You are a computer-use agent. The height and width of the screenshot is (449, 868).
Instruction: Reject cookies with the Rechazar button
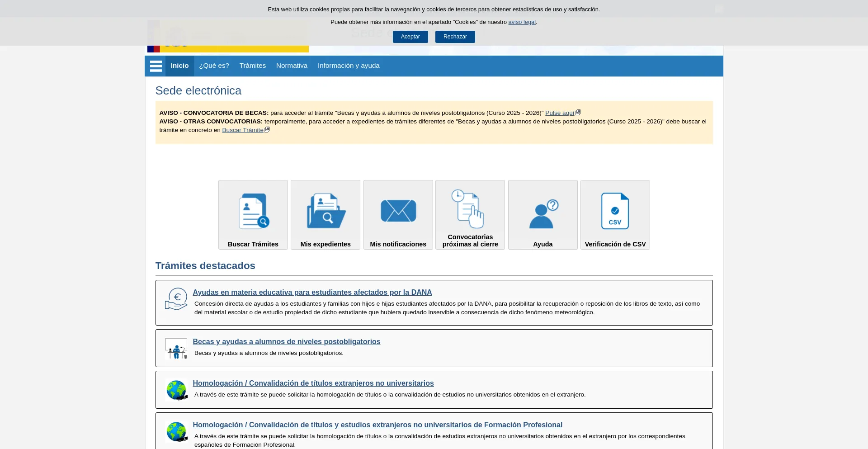455,37
